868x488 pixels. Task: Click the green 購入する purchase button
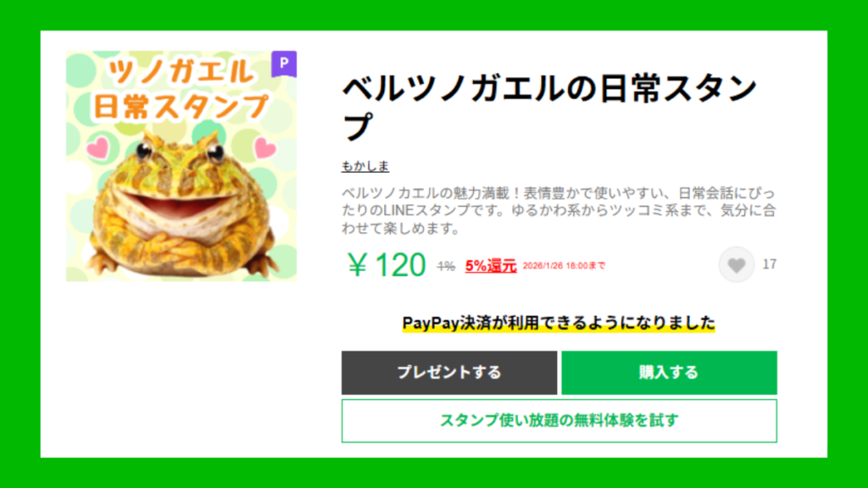pos(669,373)
